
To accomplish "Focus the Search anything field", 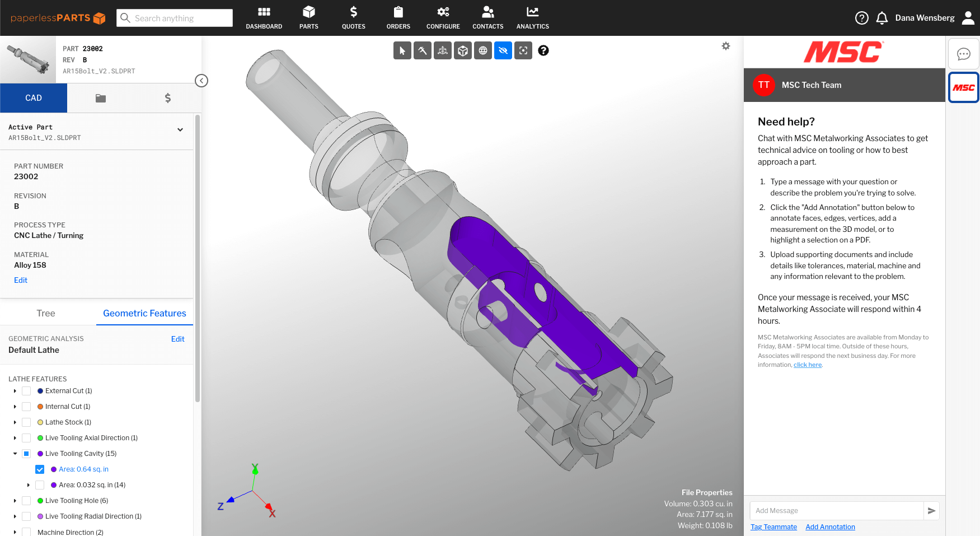I will tap(175, 18).
